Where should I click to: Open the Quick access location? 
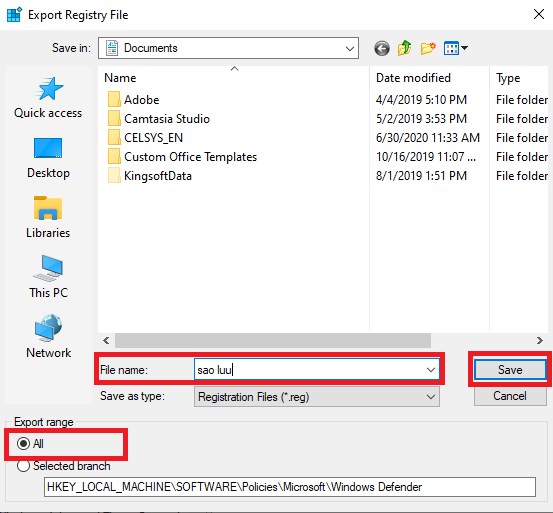(x=48, y=98)
